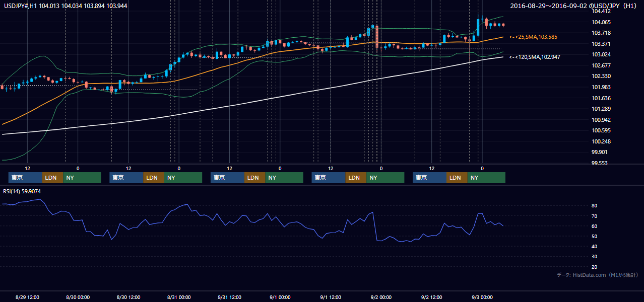Click the 9/1 00:00 time axis label
Viewport: 644px width, 302px height.
(x=280, y=297)
